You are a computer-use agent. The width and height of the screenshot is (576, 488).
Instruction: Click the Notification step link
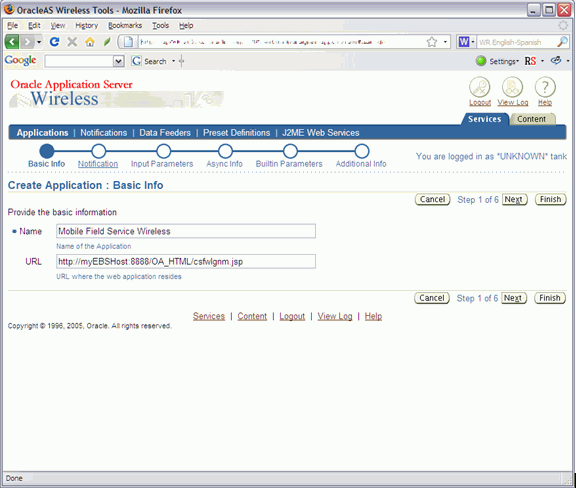(98, 164)
